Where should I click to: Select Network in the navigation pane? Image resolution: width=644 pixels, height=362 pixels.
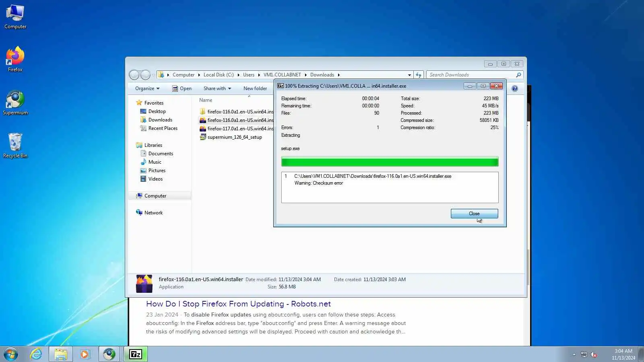coord(149,213)
